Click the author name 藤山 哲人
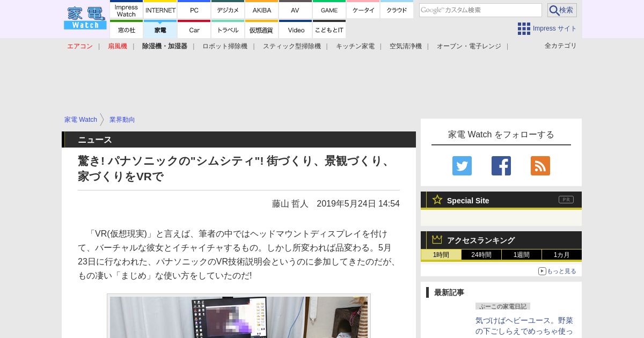 [x=290, y=204]
